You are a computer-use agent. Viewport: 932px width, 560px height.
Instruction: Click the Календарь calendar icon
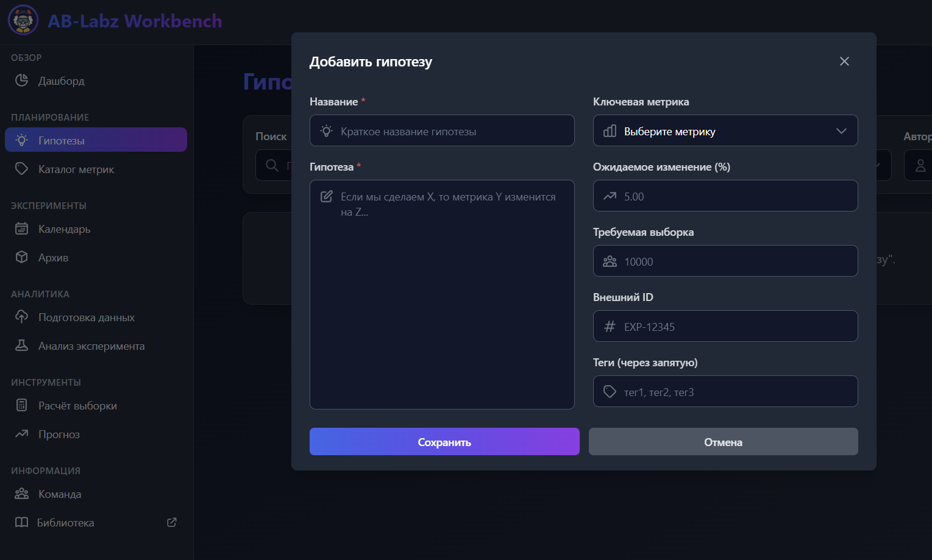tap(22, 229)
